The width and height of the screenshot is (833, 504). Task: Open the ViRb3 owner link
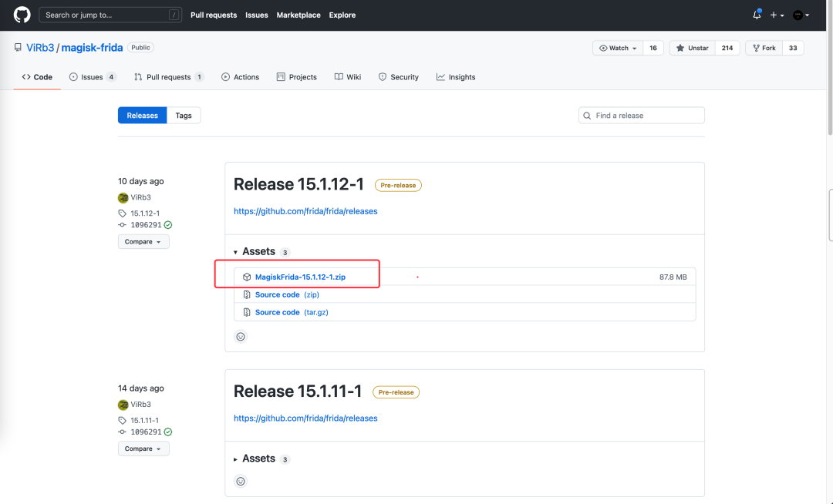pos(40,48)
